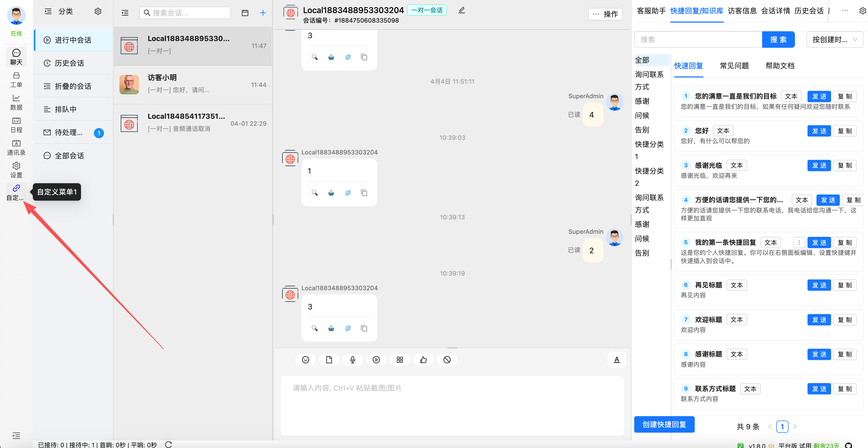This screenshot has width=868, height=448.
Task: Collapse the sidebar with bottom-left toggle icon
Action: click(16, 435)
